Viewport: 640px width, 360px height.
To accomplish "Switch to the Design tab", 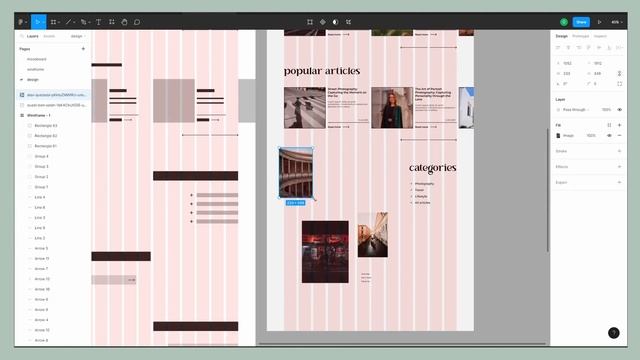I will pos(561,36).
